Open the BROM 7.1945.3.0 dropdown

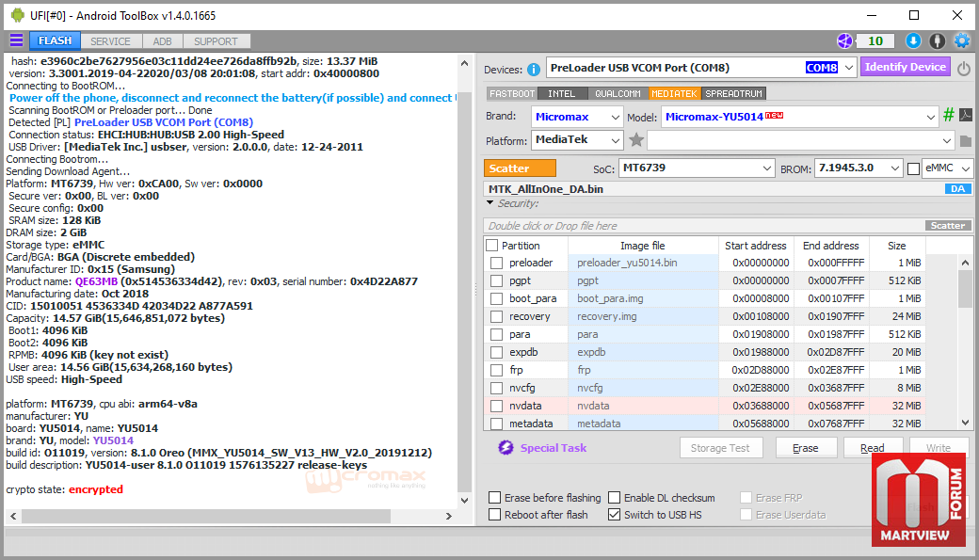point(894,168)
